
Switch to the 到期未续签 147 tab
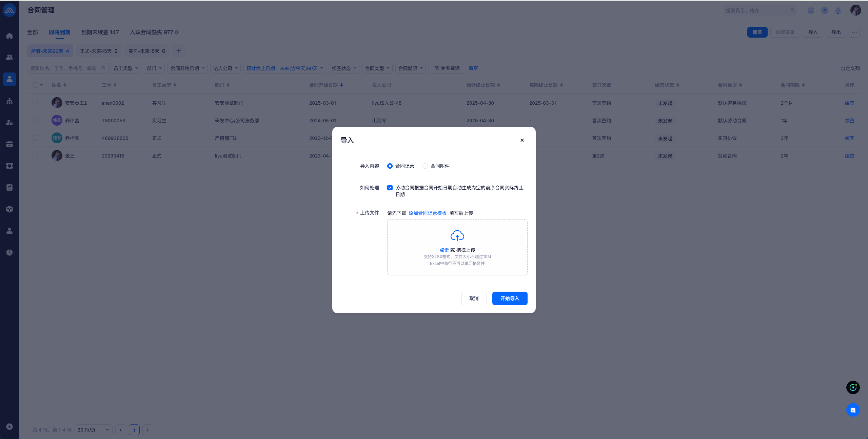100,32
